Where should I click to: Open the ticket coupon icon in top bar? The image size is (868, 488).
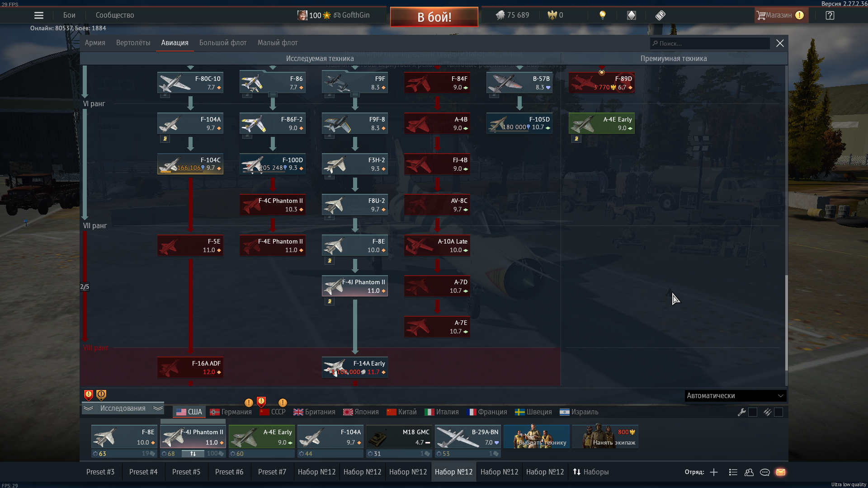click(660, 15)
